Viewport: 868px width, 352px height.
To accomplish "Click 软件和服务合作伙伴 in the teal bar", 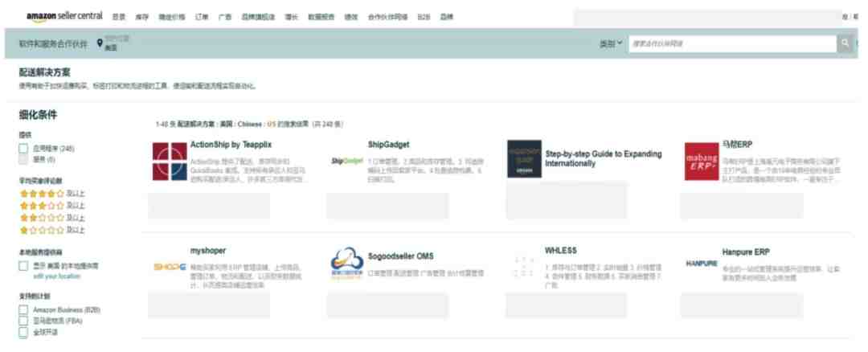I will (53, 43).
